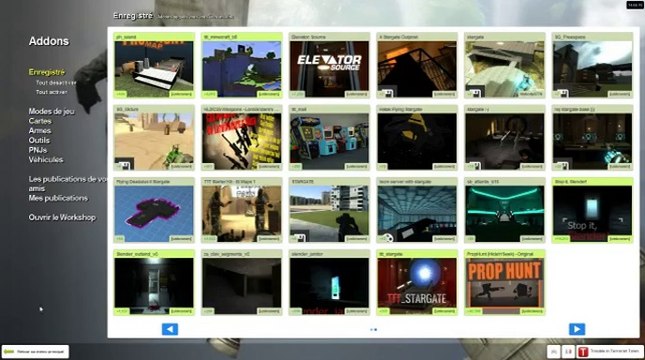
Task: Select the sb_atlantis addon thumbnail
Action: point(505,214)
